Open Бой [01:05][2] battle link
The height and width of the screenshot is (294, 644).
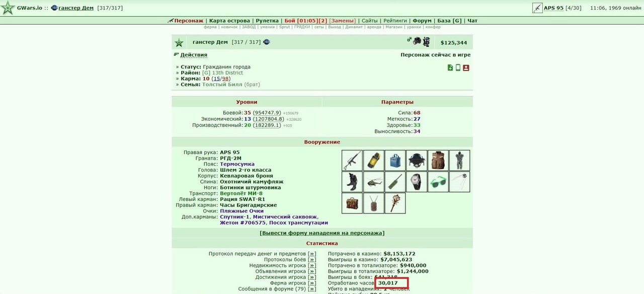point(305,21)
